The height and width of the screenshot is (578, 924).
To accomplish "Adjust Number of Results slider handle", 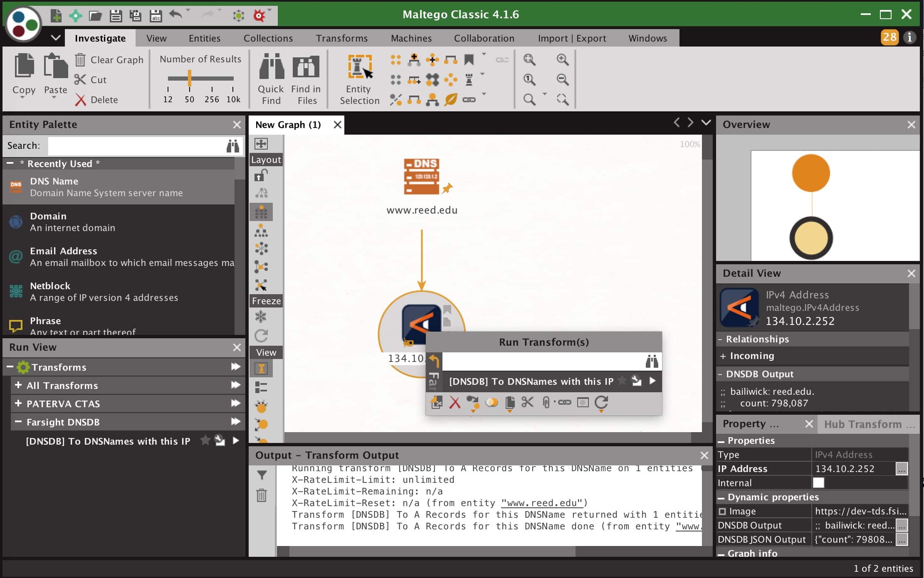I will tap(190, 78).
